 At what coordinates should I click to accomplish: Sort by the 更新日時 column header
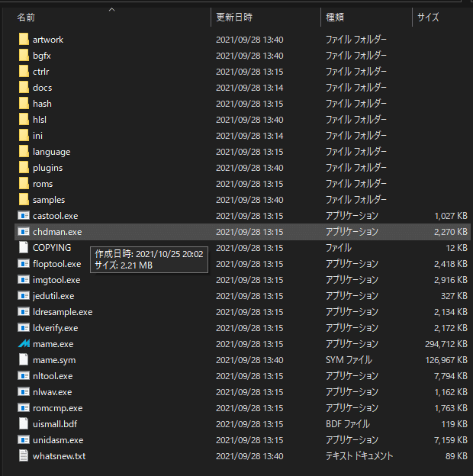click(234, 18)
